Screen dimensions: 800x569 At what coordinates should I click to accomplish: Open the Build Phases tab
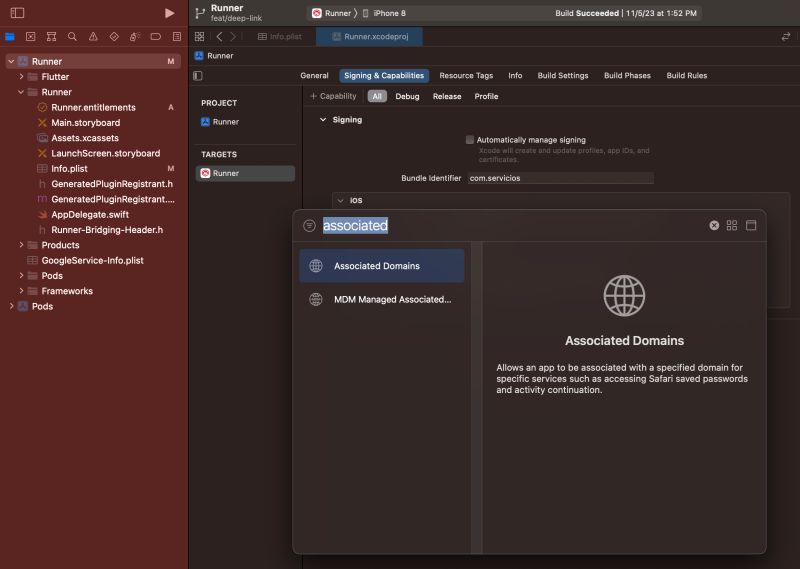coord(627,76)
